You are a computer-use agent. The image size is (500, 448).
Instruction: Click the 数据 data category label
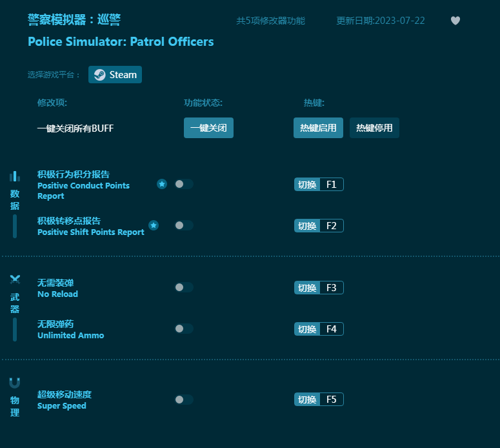click(x=15, y=199)
